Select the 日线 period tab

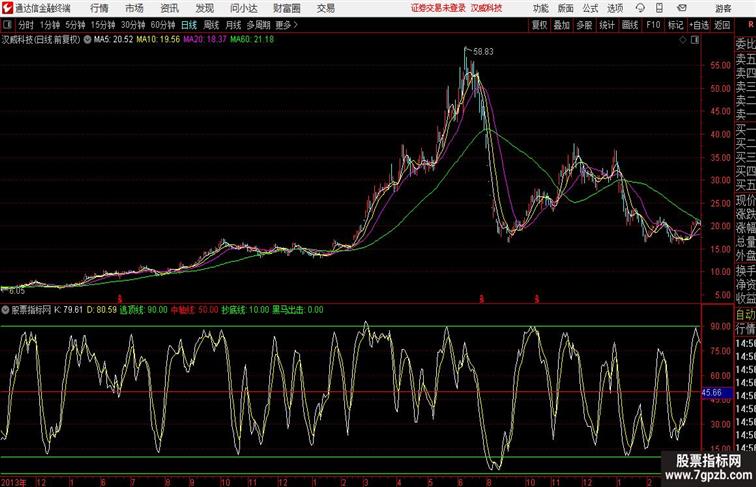(189, 25)
